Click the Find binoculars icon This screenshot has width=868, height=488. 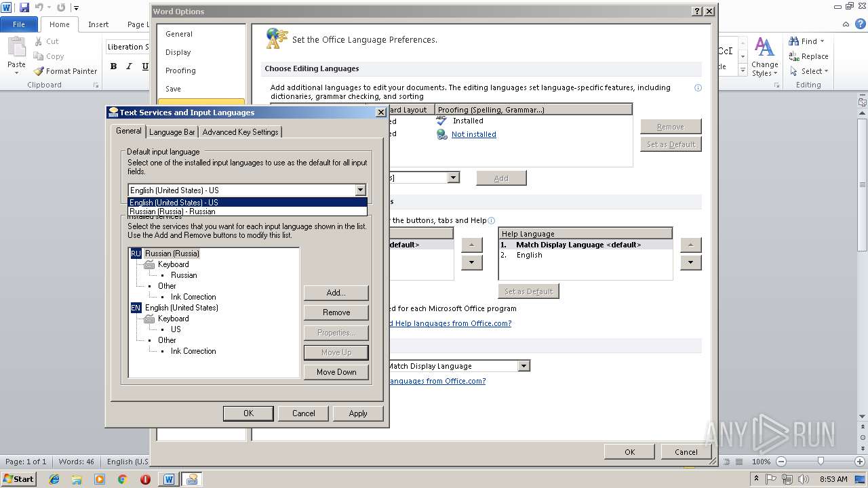coord(793,41)
